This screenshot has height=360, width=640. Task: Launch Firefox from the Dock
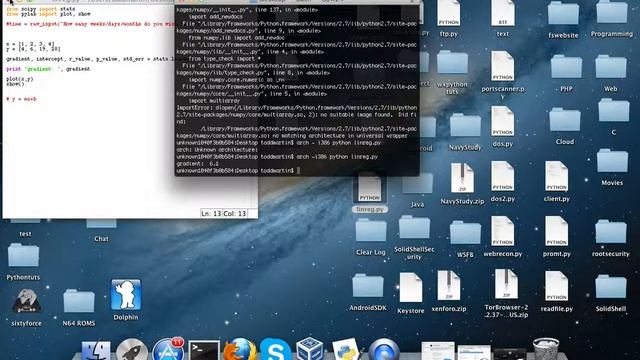coord(240,349)
